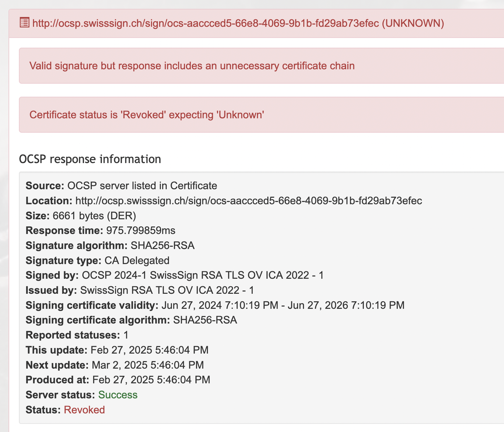Click the Issued by SwissSign RSA TLS value
The width and height of the screenshot is (504, 432).
click(167, 290)
